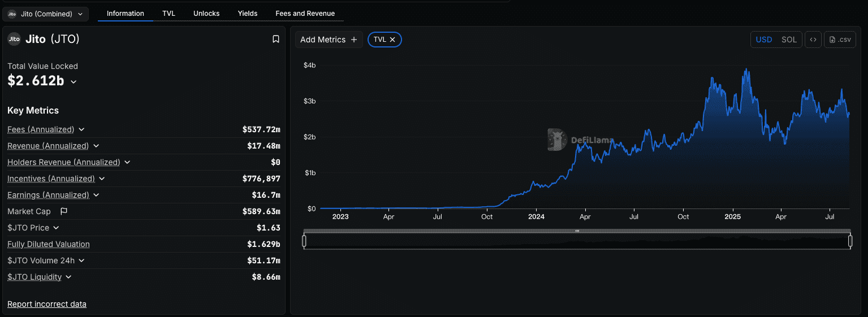This screenshot has width=868, height=317.
Task: Open the Unlocks tab
Action: click(206, 14)
